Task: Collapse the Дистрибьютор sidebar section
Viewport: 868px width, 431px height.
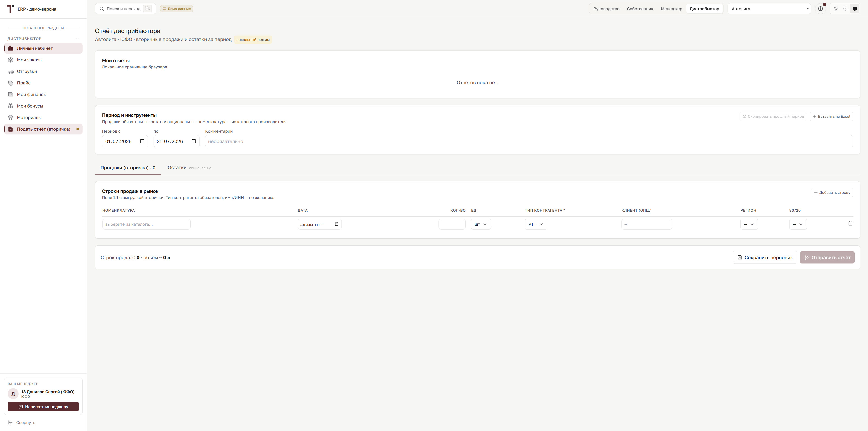Action: [x=77, y=39]
